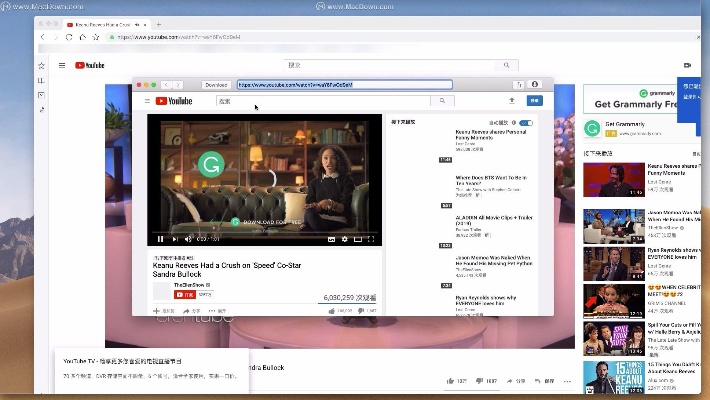Click the YouTube logo in the background browser
Screen dimensions: 710x400
tap(90, 65)
